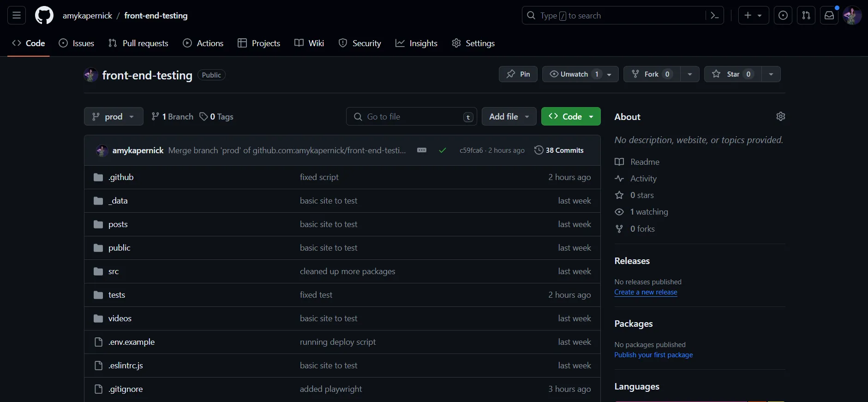The image size is (868, 402).
Task: Click the green commit status checkmark
Action: 442,150
